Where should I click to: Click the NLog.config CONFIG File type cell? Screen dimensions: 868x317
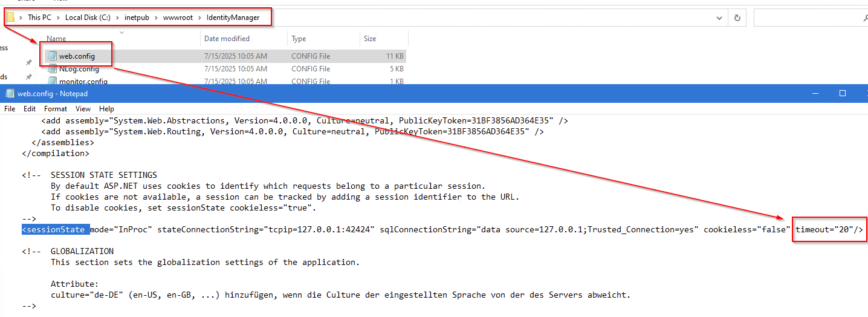point(311,69)
